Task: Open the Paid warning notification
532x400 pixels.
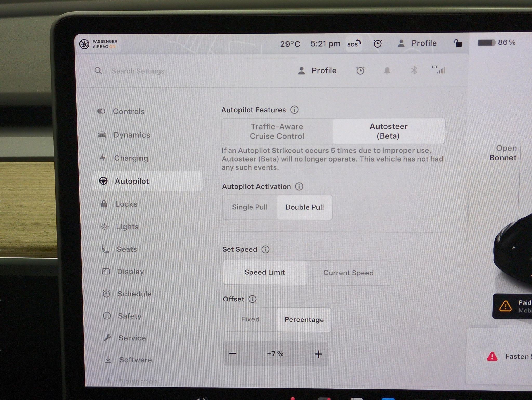Action: [x=512, y=306]
